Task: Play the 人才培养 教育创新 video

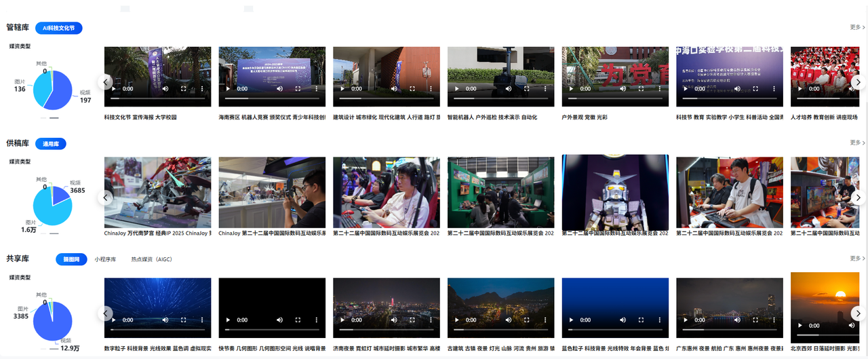Action: pyautogui.click(x=802, y=89)
